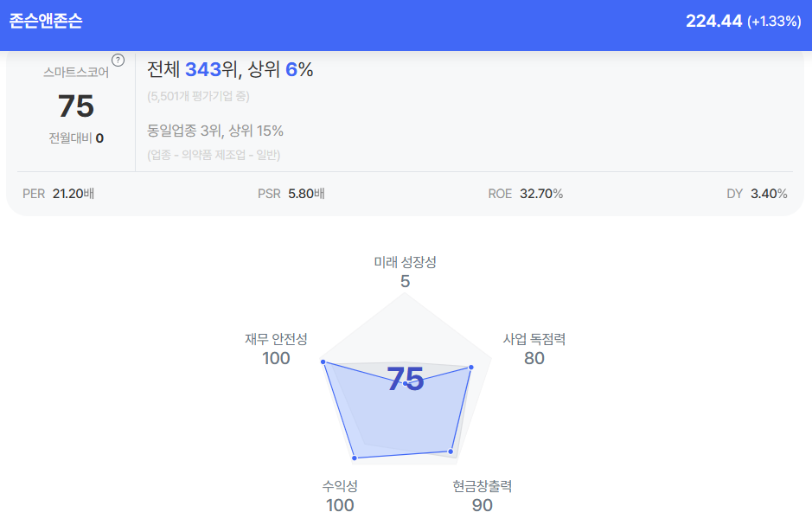
Task: Click the 224.44 stock price in header
Action: 713,22
